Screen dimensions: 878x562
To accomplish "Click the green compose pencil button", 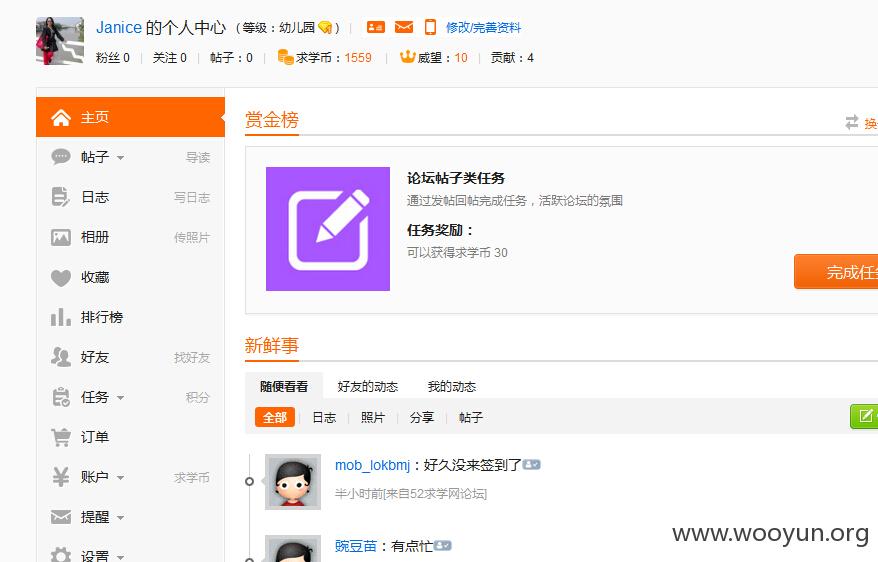I will 864,416.
